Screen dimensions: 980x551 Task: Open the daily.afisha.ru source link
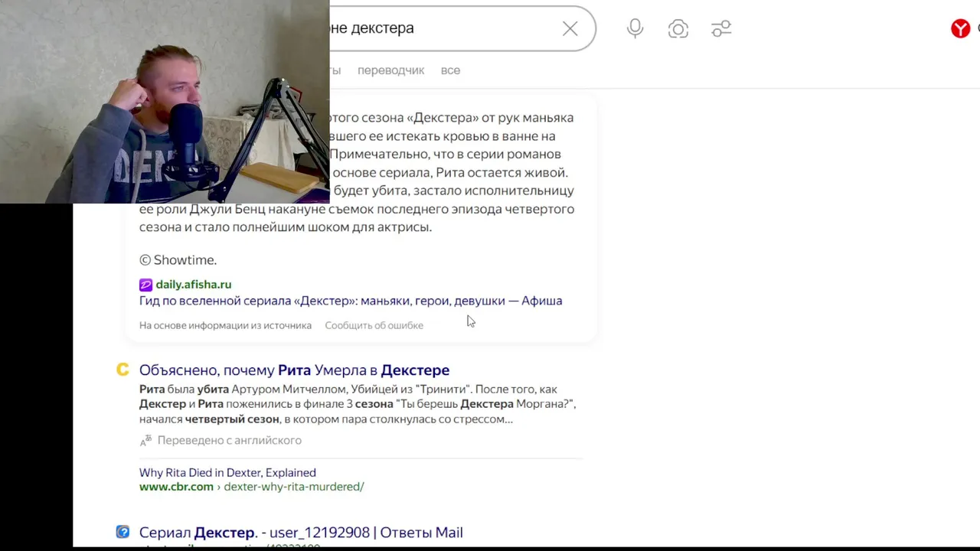pos(194,285)
